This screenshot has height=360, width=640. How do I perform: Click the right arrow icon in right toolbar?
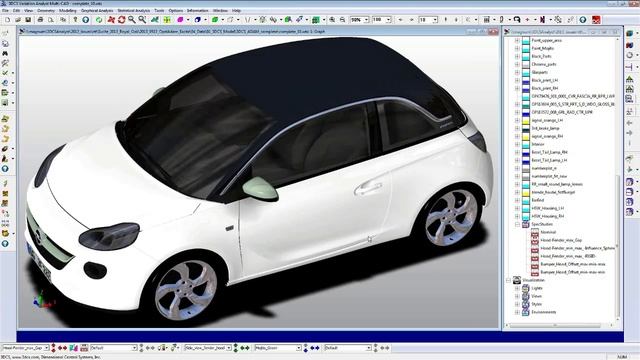point(629,133)
